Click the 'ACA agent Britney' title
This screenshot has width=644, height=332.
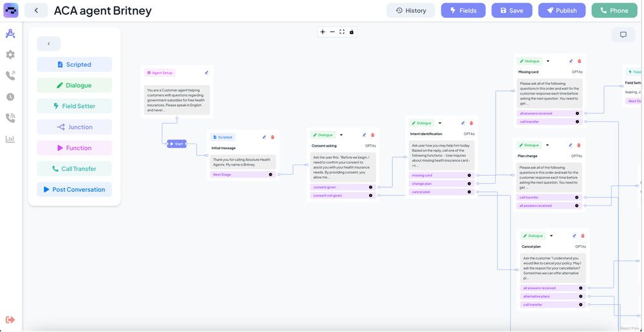tap(102, 11)
